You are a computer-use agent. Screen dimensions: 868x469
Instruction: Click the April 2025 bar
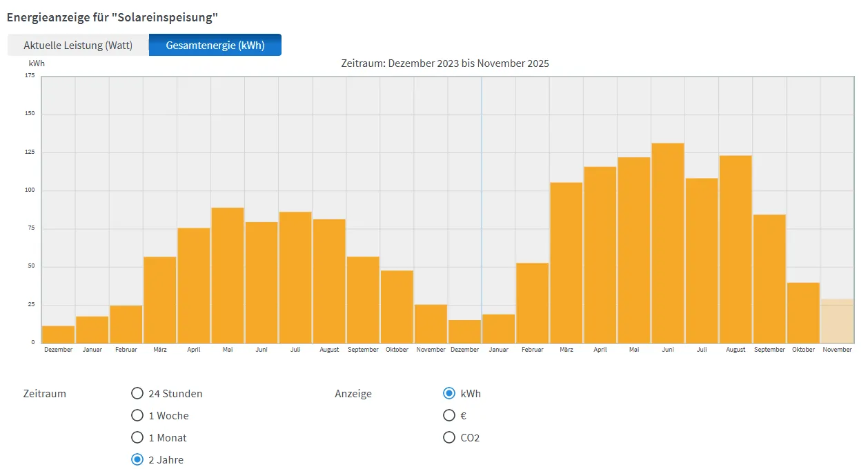point(600,255)
